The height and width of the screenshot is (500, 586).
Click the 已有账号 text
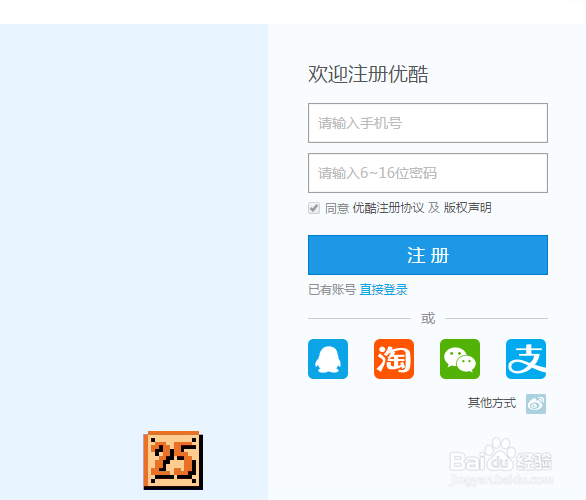tap(332, 290)
